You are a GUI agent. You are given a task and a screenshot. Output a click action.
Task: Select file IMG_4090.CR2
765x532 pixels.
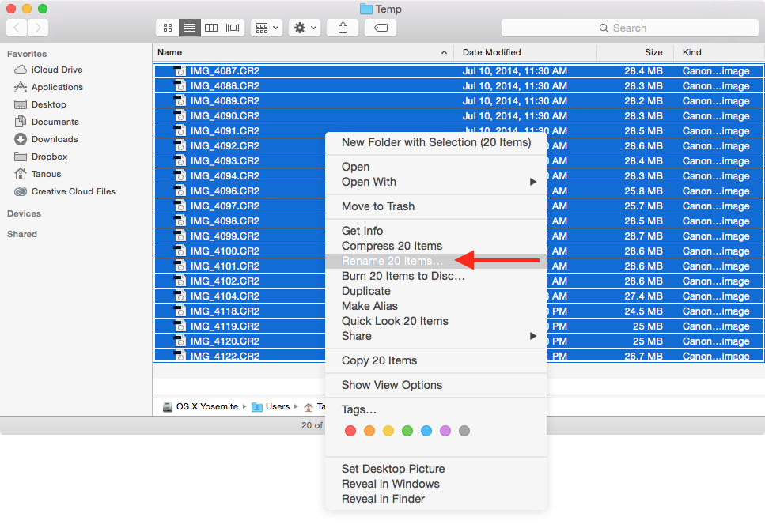(459, 116)
